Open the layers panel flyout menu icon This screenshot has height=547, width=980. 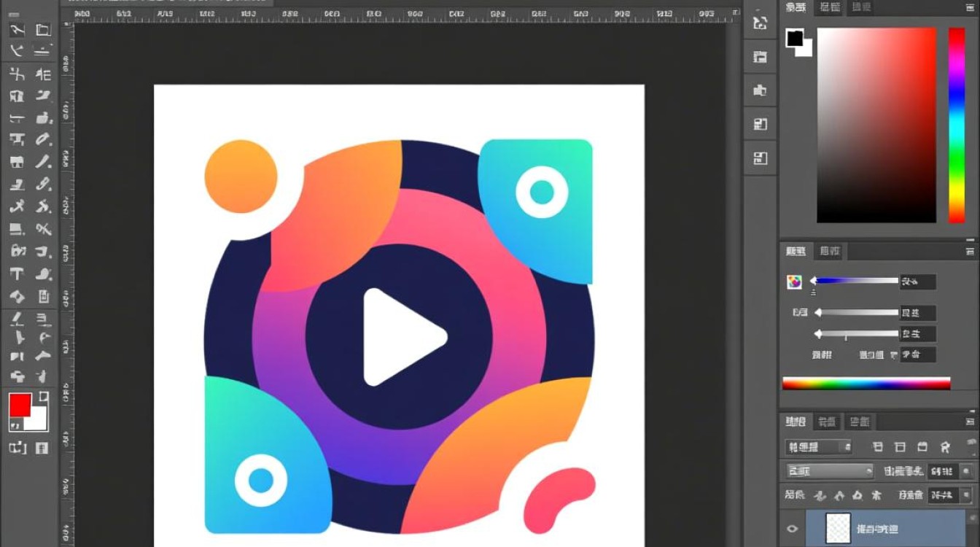(970, 422)
